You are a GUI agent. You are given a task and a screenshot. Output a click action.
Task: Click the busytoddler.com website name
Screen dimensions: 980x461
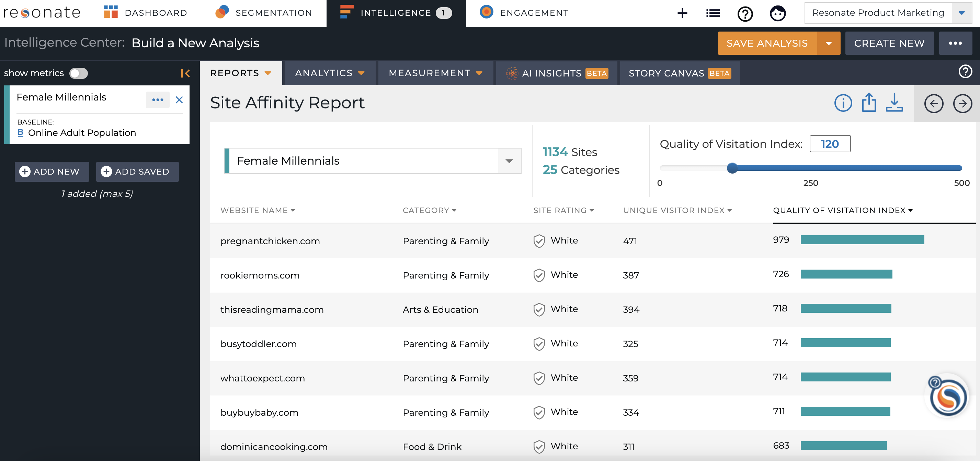click(x=258, y=344)
